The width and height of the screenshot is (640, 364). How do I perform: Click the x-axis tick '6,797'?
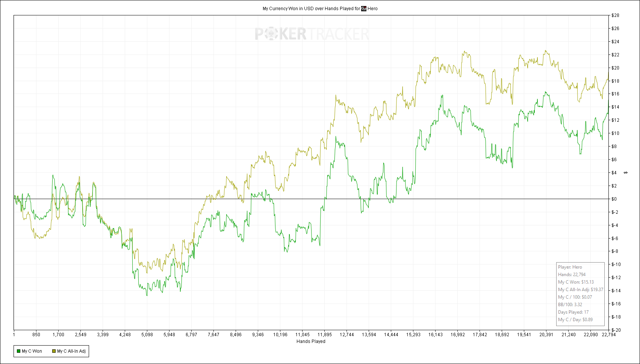(191, 335)
